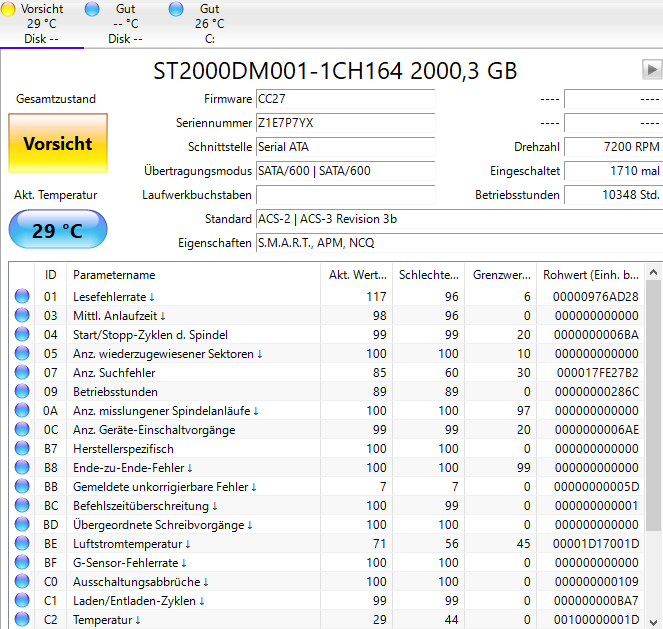
Task: Select ID cell B7
Action: tap(50, 449)
